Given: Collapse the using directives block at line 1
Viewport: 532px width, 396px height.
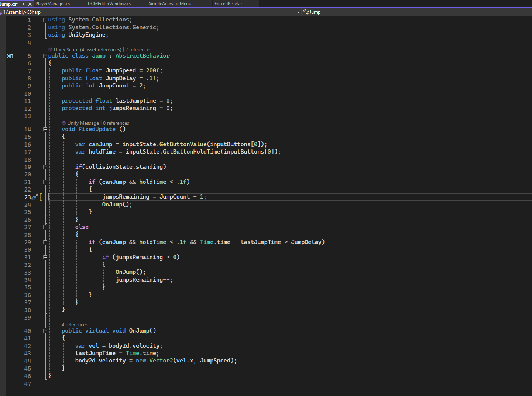Looking at the screenshot, I should click(x=45, y=20).
